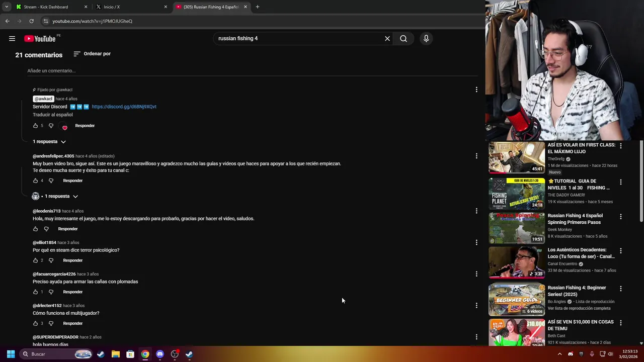Open taskbar clock showing 12:53:13
The image size is (644, 362).
628,354
